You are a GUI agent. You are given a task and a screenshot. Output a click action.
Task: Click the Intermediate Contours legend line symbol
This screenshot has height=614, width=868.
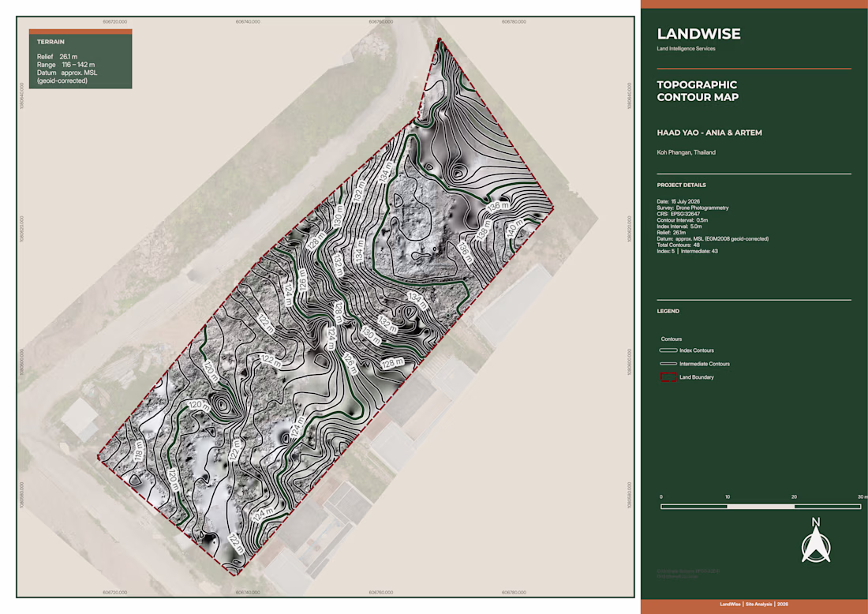[668, 364]
